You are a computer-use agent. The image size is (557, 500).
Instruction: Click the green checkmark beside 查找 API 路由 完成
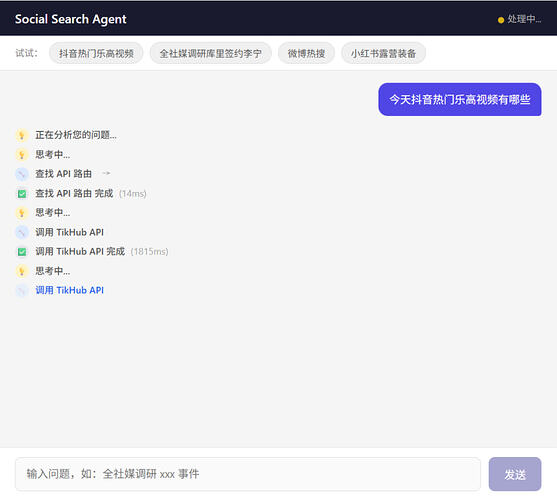pos(22,194)
